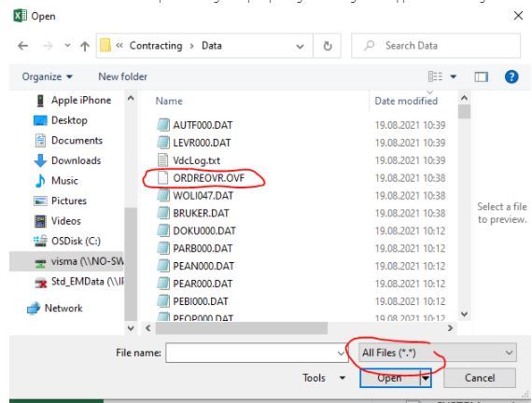Select the DOKU000.DAT file
Image resolution: width=532 pixels, height=403 pixels.
coord(204,231)
